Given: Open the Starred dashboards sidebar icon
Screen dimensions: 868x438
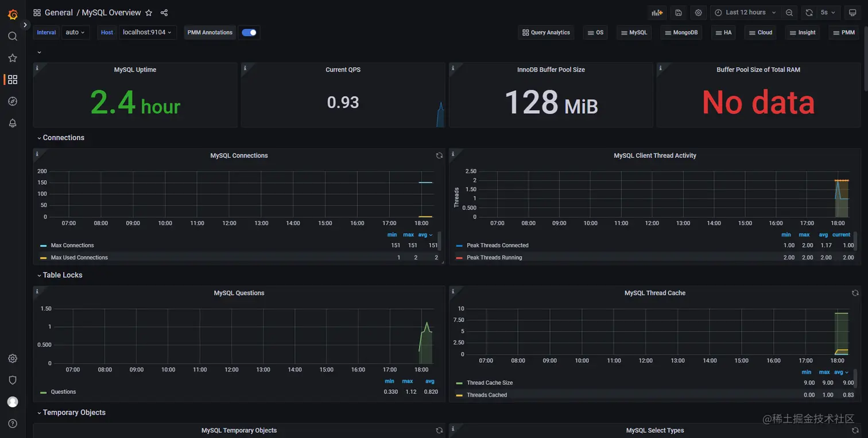Looking at the screenshot, I should [x=13, y=58].
